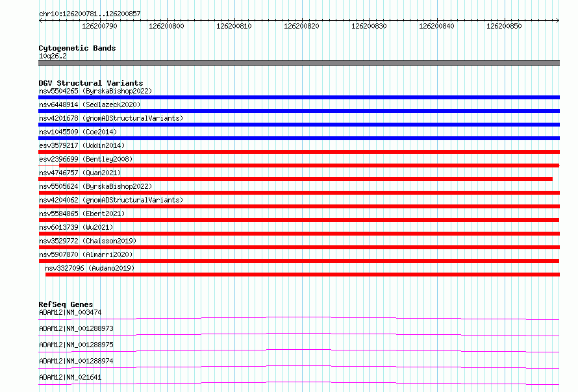Image resolution: width=578 pixels, height=392 pixels.
Task: Click ruler coordinate 126200820
Action: [301, 26]
